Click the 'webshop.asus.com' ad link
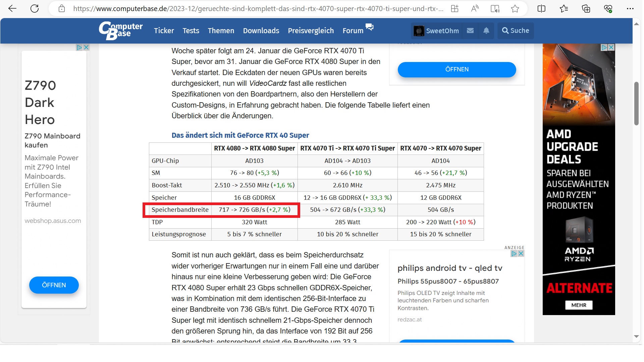 coord(53,221)
